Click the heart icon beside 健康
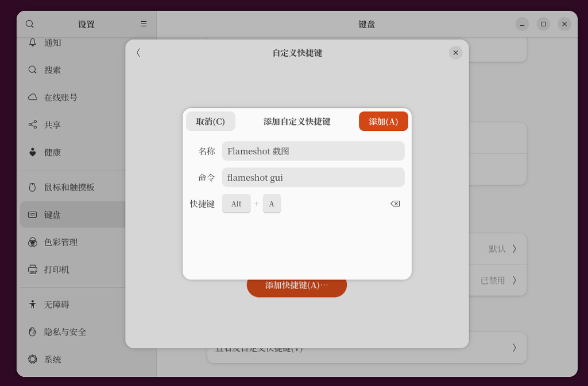 pos(33,152)
